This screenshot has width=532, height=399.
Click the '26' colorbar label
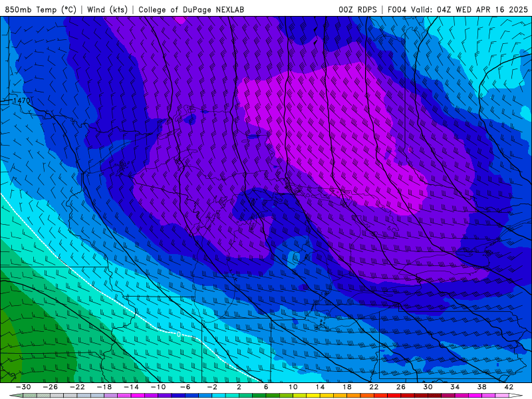click(x=401, y=387)
